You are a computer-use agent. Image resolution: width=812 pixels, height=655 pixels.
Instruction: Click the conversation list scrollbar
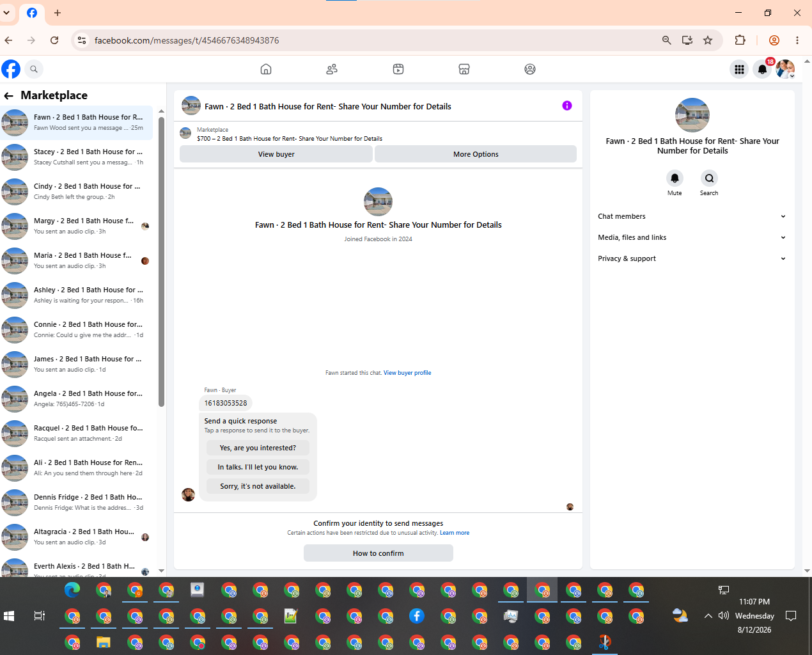coord(161,262)
